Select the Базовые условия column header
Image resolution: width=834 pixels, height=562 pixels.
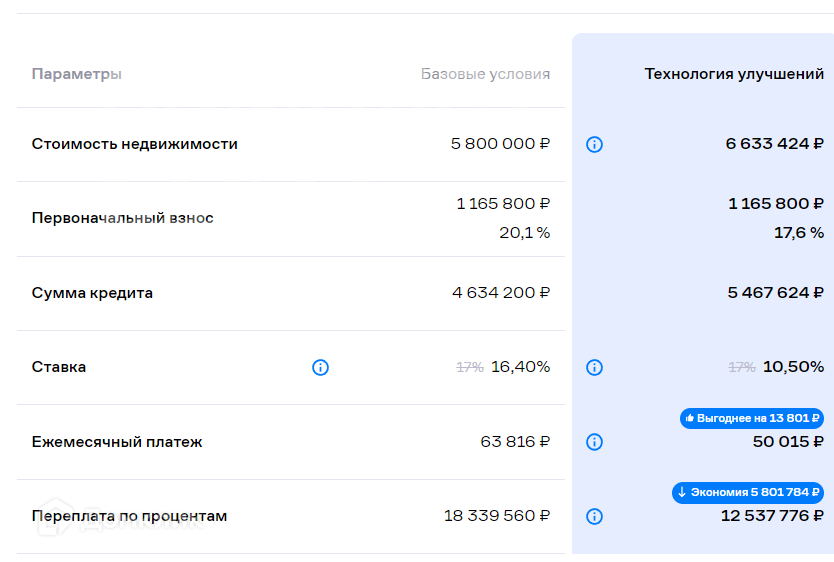(485, 74)
